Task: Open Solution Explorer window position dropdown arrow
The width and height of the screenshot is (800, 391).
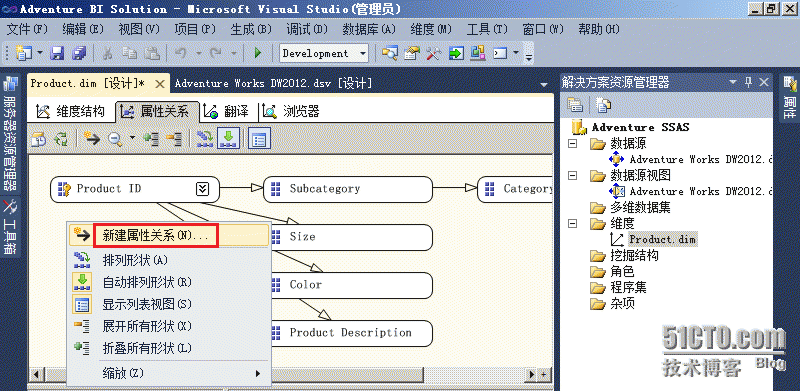Action: click(734, 82)
